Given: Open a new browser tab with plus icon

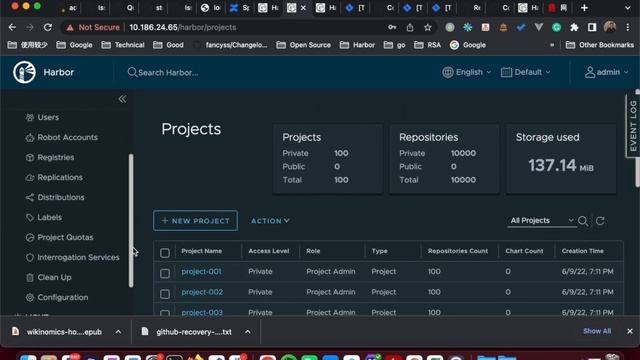Looking at the screenshot, I should click(x=584, y=8).
